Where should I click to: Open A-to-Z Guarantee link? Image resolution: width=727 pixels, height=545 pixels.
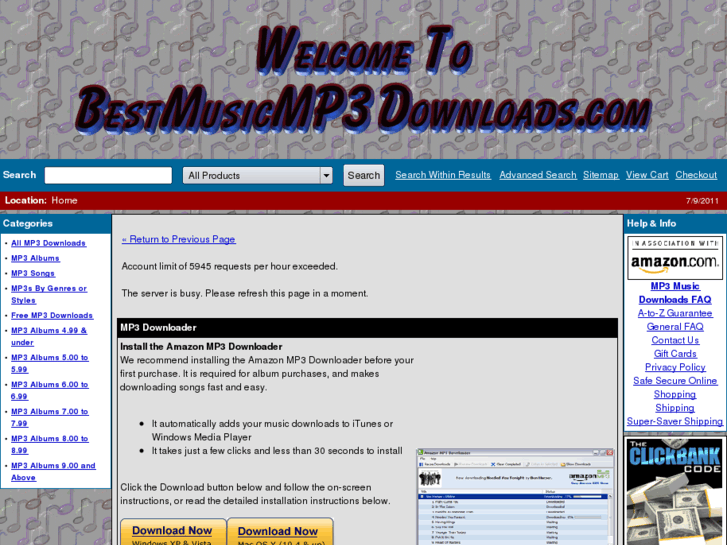pyautogui.click(x=675, y=313)
